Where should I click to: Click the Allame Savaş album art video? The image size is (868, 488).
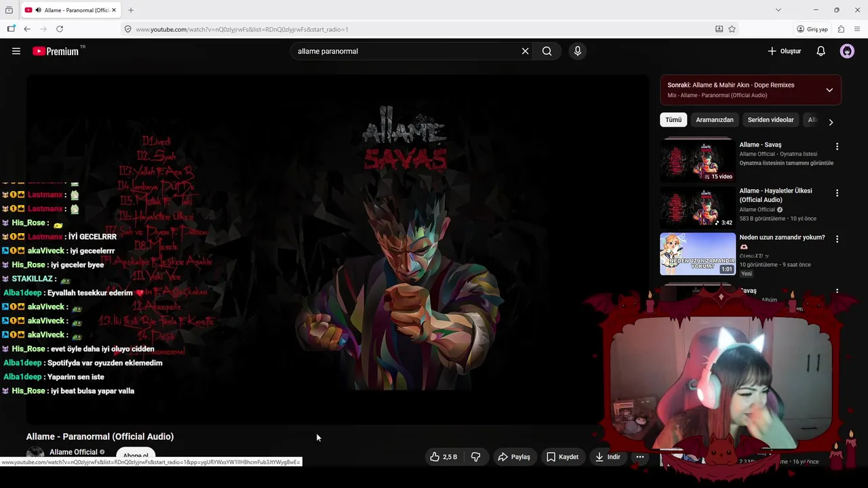pos(337,249)
